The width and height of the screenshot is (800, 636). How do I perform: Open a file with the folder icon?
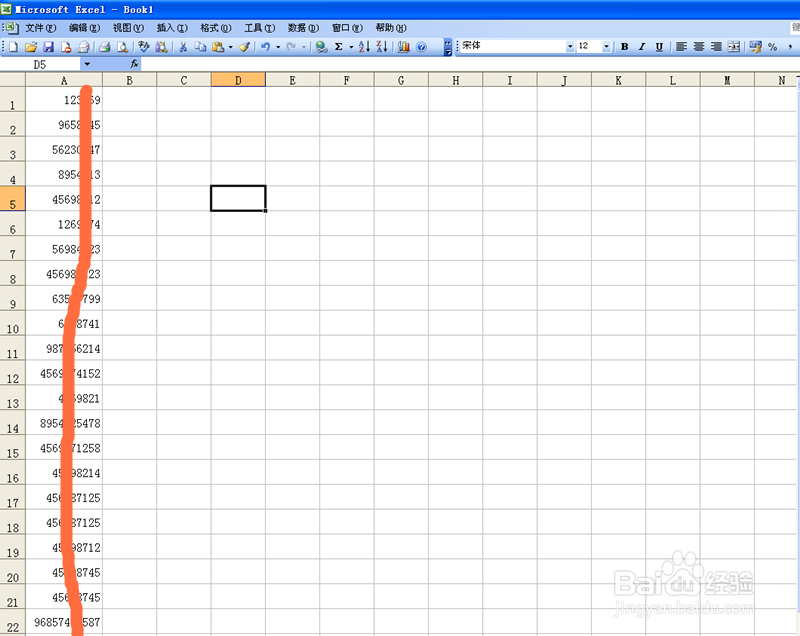31,47
